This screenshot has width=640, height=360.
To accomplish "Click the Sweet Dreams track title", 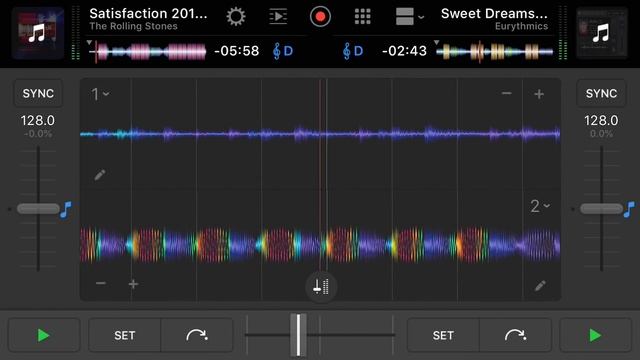I will point(494,13).
